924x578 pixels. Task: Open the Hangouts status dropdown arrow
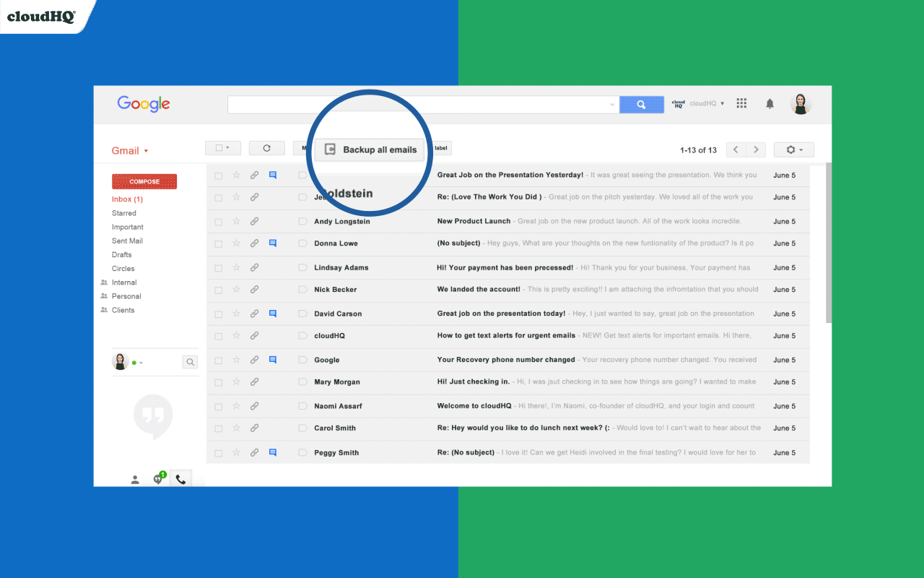coord(141,363)
